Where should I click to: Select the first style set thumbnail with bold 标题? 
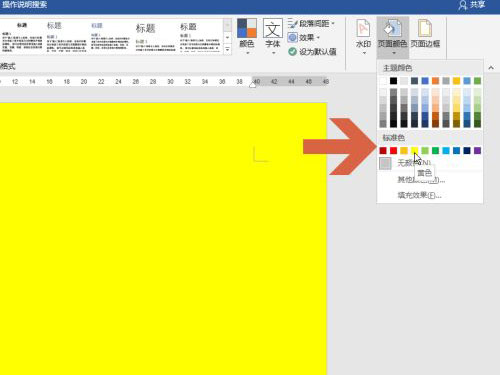(22, 36)
